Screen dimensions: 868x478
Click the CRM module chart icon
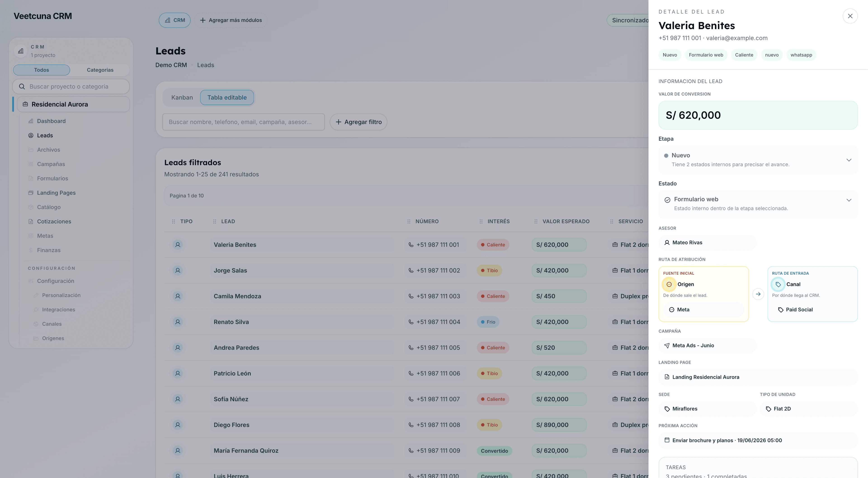tap(167, 20)
